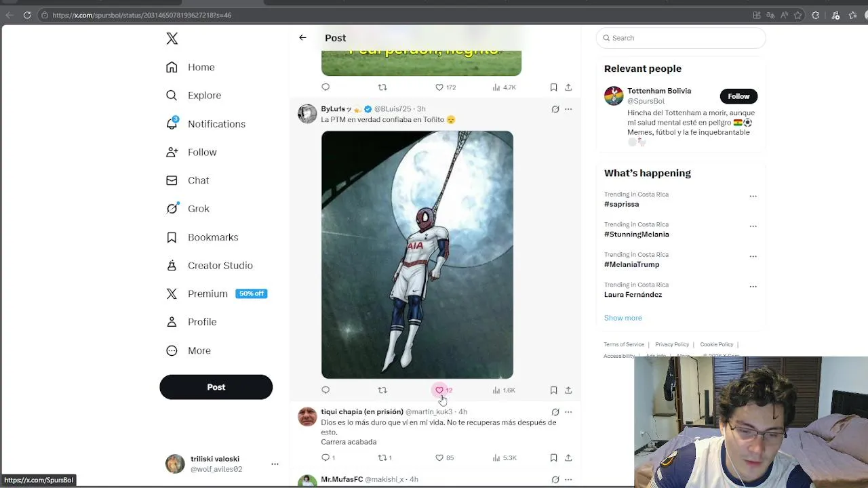868x488 pixels.
Task: Share ByLu1s post
Action: point(568,390)
